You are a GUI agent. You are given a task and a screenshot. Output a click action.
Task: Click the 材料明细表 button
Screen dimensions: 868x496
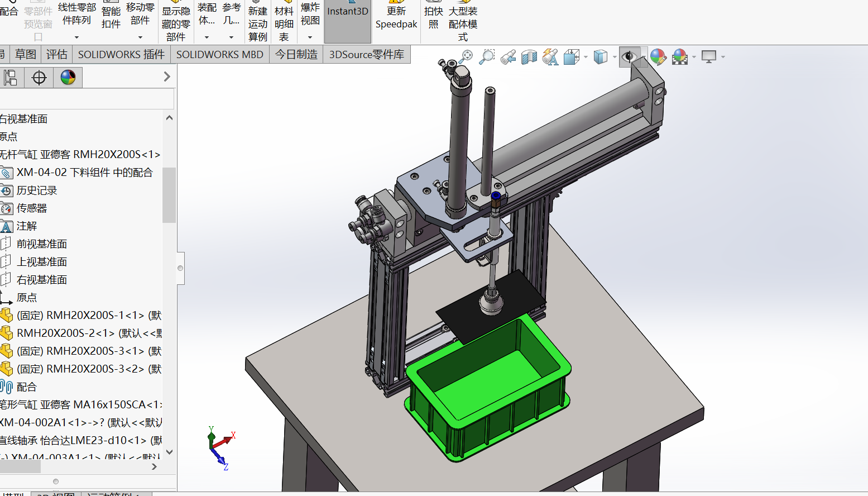(284, 21)
